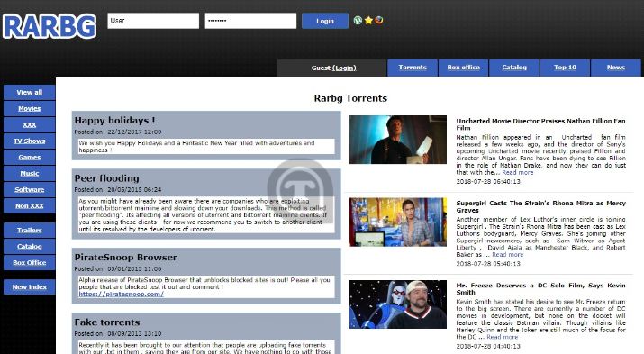Open the Supergirl article thumbnail
644x354 pixels.
click(x=398, y=222)
